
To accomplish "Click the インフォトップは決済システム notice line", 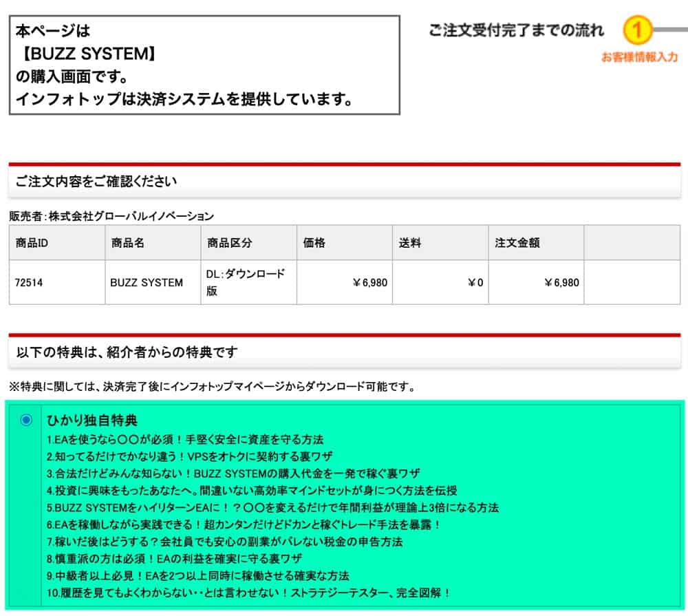I will point(184,99).
